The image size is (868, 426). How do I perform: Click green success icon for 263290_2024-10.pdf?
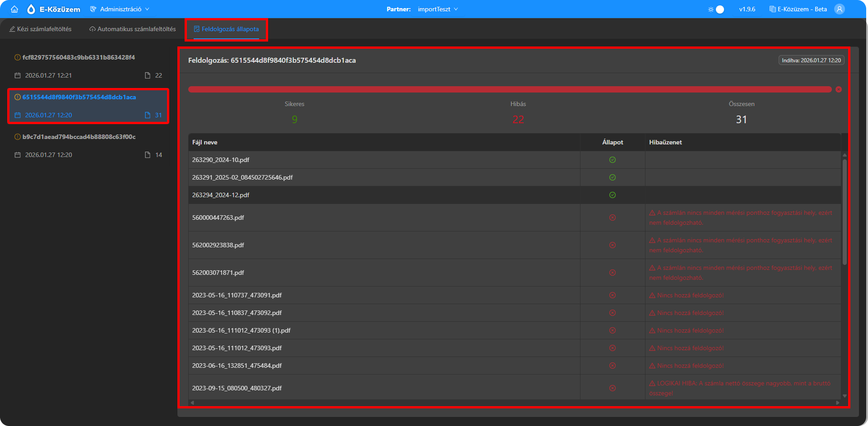click(612, 160)
